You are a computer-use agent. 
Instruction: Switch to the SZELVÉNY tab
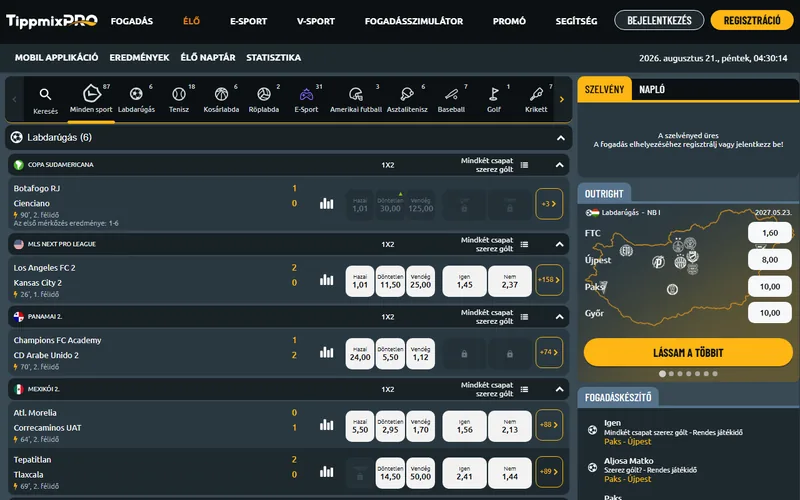(x=605, y=89)
